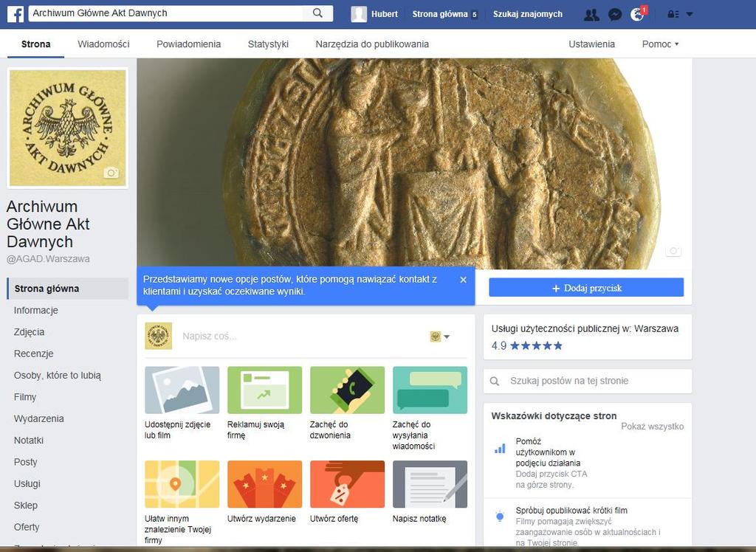The image size is (756, 552).
Task: Open Oferty in left sidebar
Action: (x=27, y=527)
